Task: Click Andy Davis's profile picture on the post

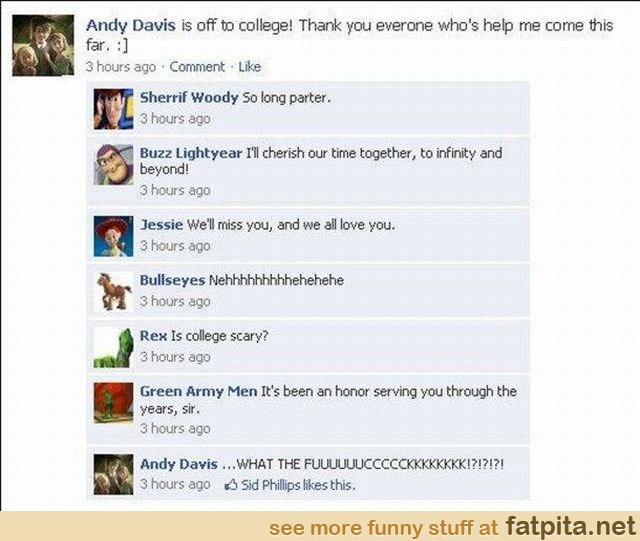Action: coord(43,45)
